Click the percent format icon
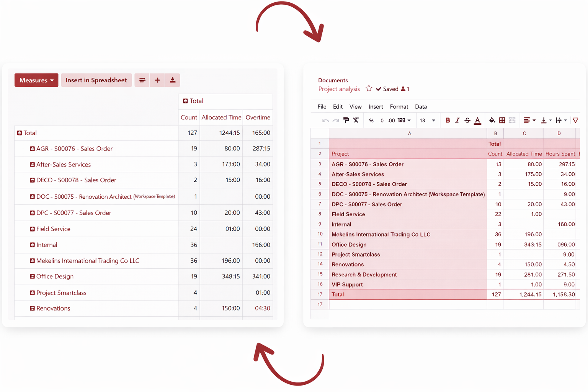 (371, 120)
